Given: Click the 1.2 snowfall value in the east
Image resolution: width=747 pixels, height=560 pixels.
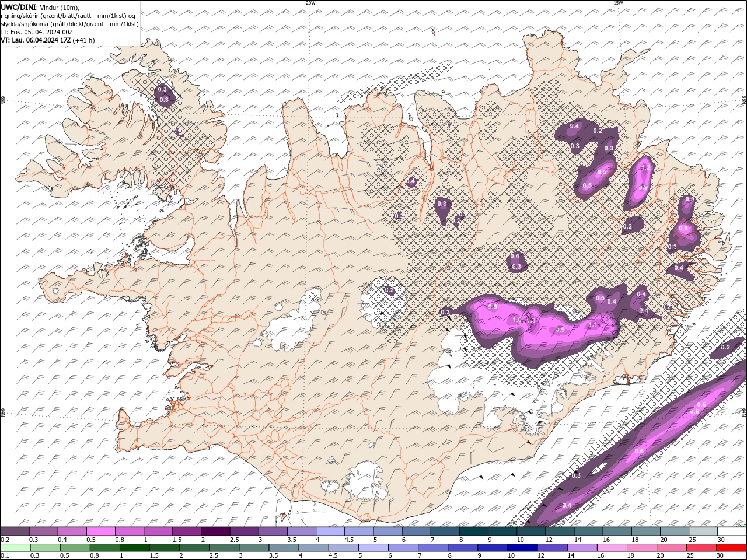Looking at the screenshot, I should [x=645, y=168].
